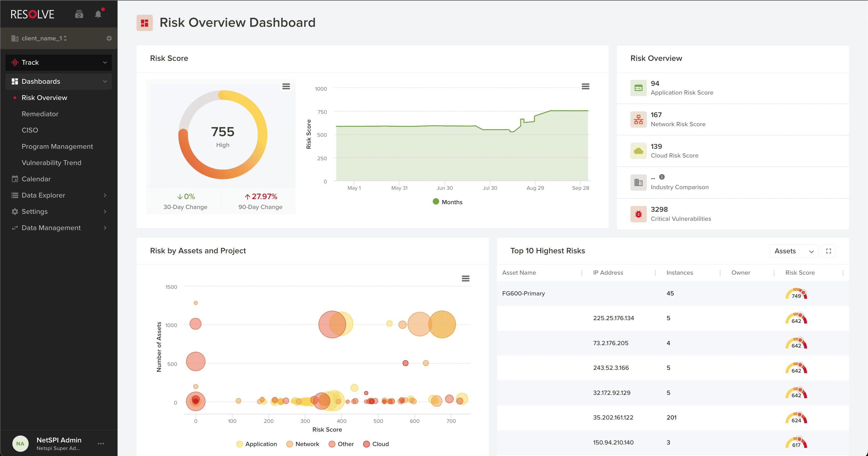Expand the Data Management chevron
The height and width of the screenshot is (456, 868).
(x=105, y=228)
